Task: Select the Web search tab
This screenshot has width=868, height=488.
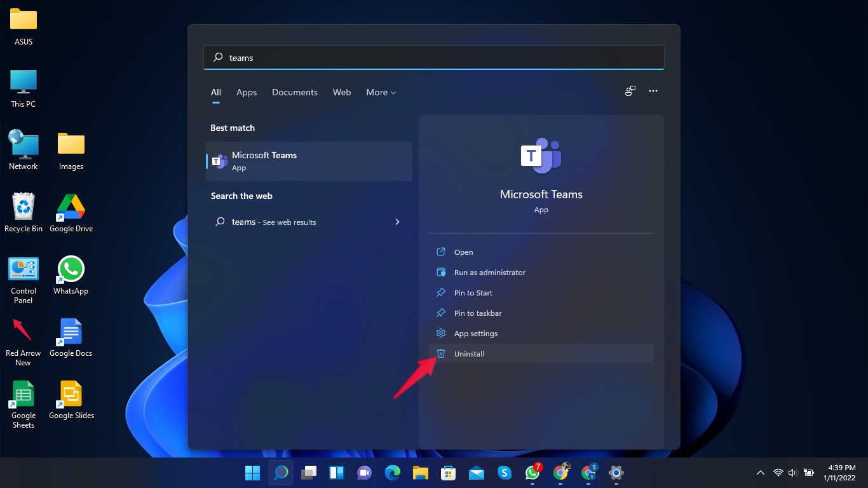Action: [342, 93]
